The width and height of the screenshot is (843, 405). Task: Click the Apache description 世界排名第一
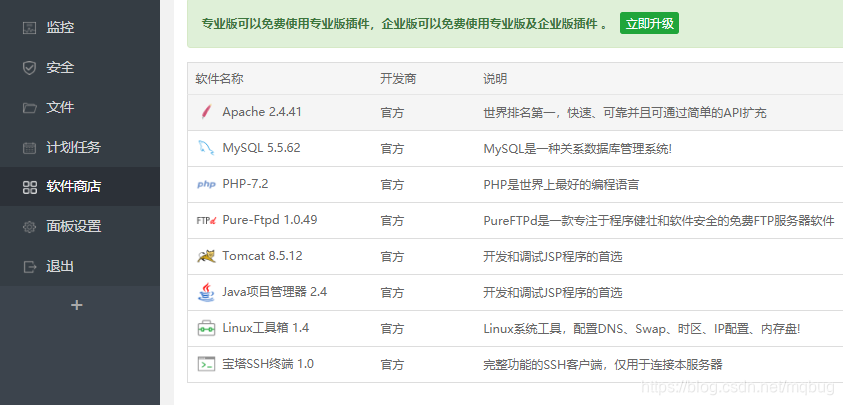[x=625, y=112]
